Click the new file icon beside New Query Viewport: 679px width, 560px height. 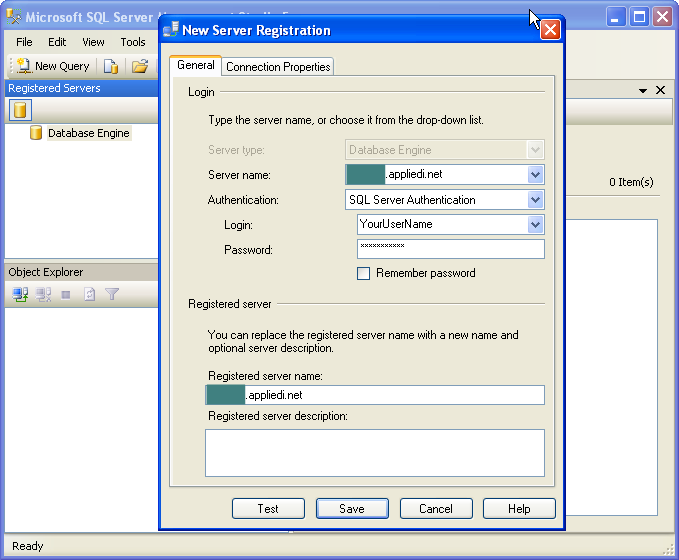111,66
